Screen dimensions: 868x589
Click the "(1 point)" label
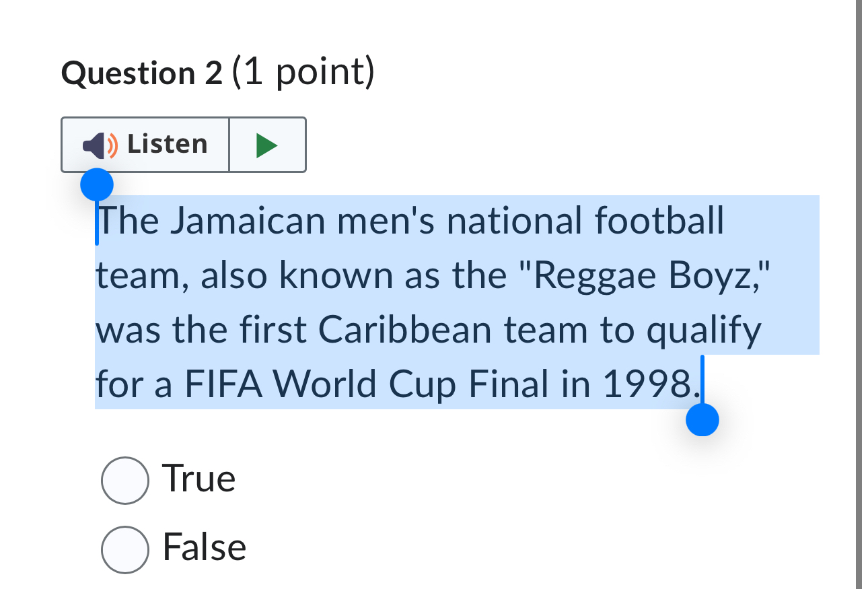[301, 73]
